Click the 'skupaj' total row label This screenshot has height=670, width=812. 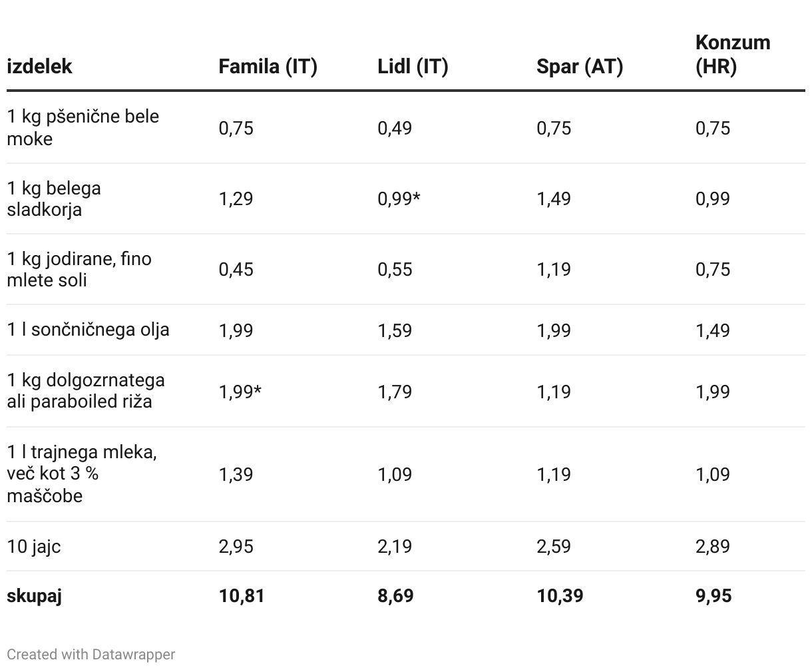[34, 595]
